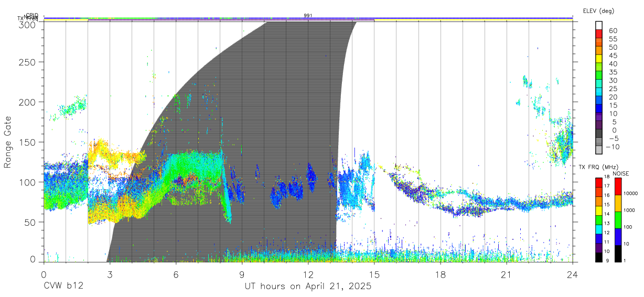This screenshot has height=297, width=644.
Task: Pick the yellow 45-degree ELEV swatch
Action: point(599,59)
